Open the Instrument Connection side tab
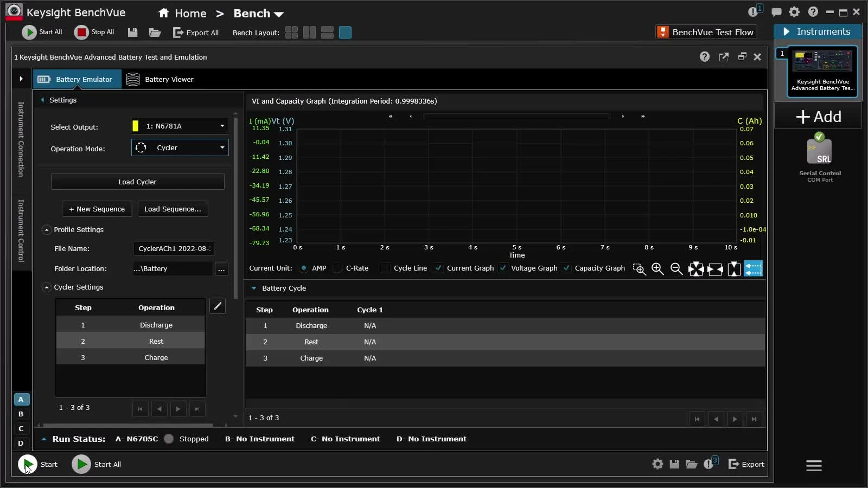Screen dimensions: 868x488 21,139
